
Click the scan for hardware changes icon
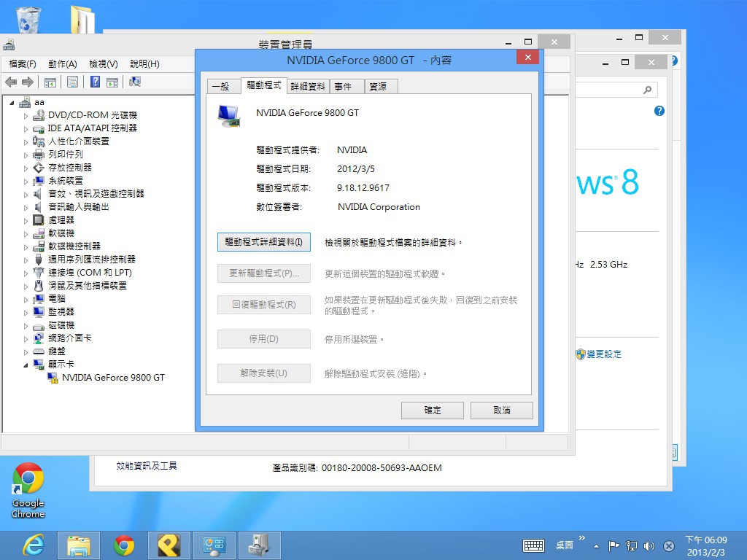pos(135,82)
